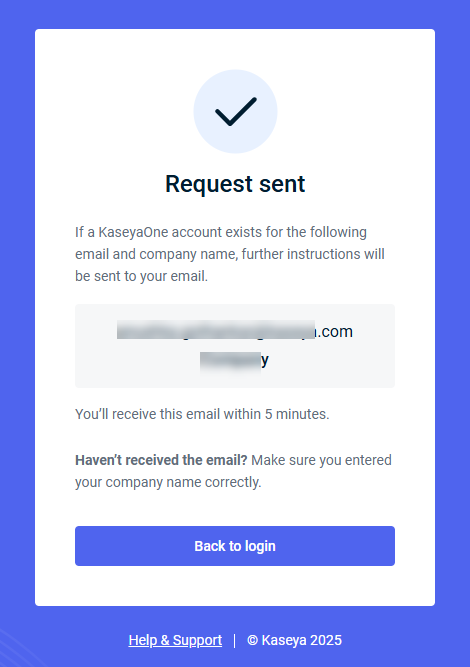Click the © Kaseya 2025 copyright text
Image resolution: width=470 pixels, height=667 pixels.
(294, 640)
